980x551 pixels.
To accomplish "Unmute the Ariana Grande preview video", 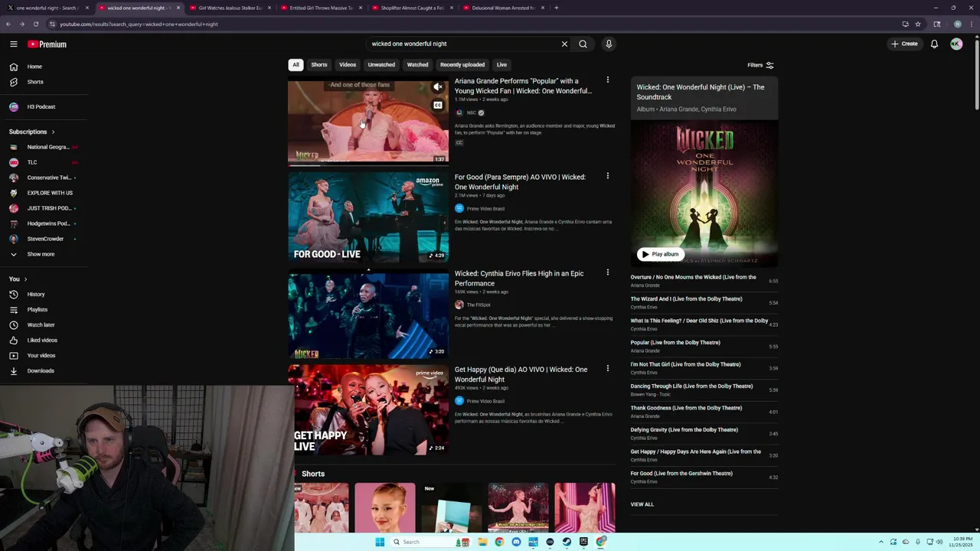I will tap(438, 87).
